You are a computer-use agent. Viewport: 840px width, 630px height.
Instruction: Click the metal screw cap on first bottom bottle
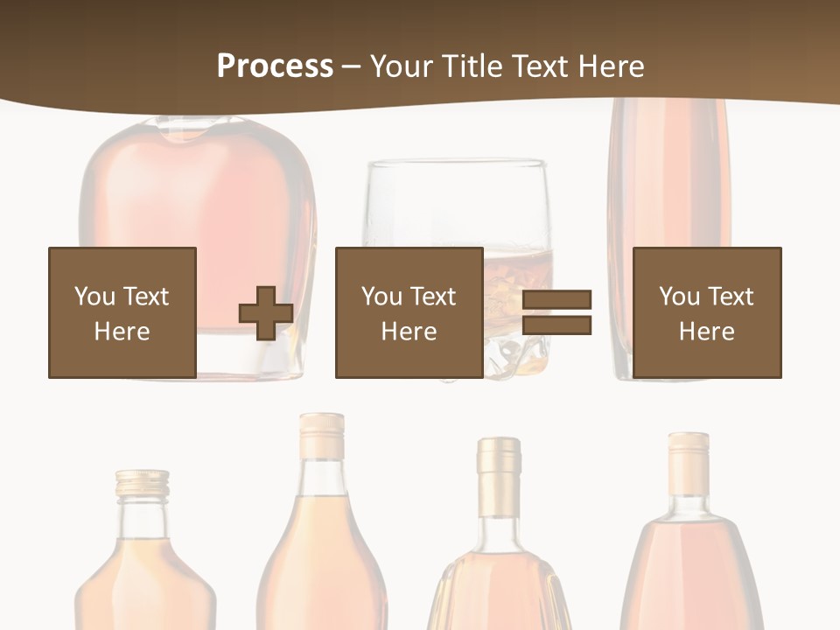point(143,482)
